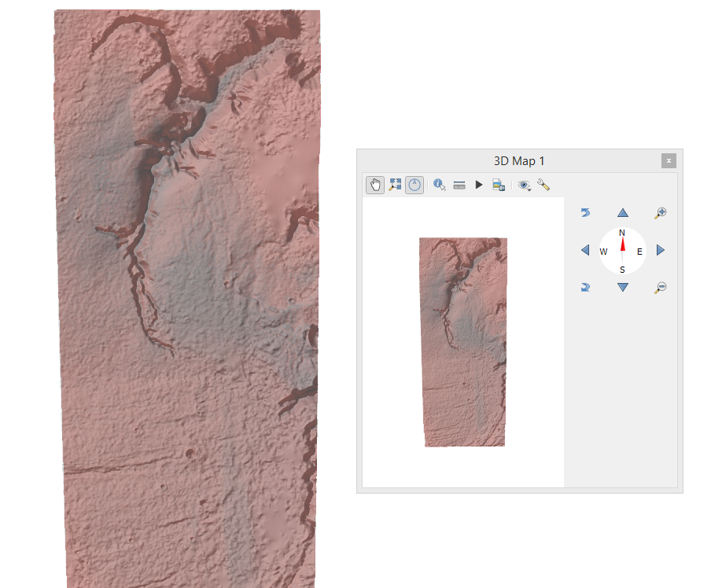The image size is (711, 588).
Task: Open the 3D scene configuration wrench tool
Action: coord(544,185)
